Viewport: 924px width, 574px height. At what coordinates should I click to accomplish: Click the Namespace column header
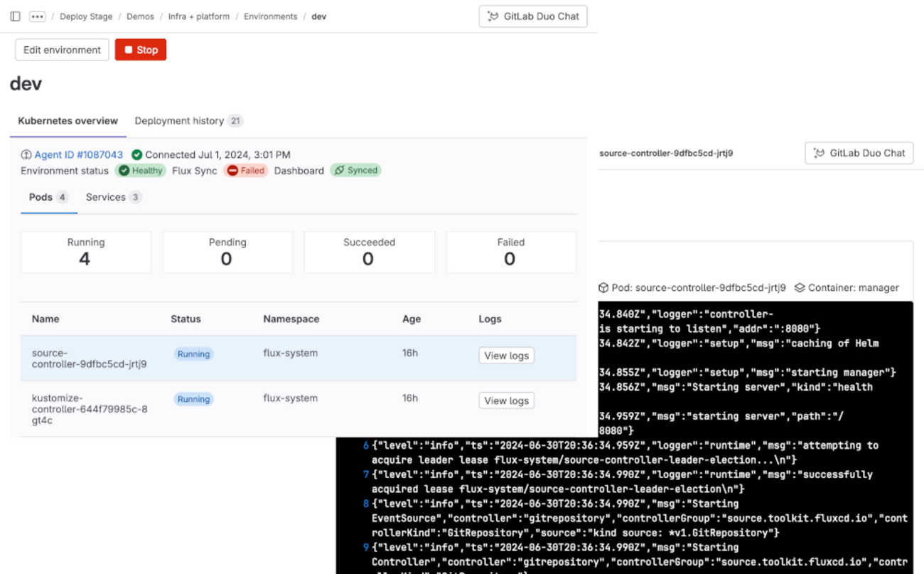[x=291, y=319]
